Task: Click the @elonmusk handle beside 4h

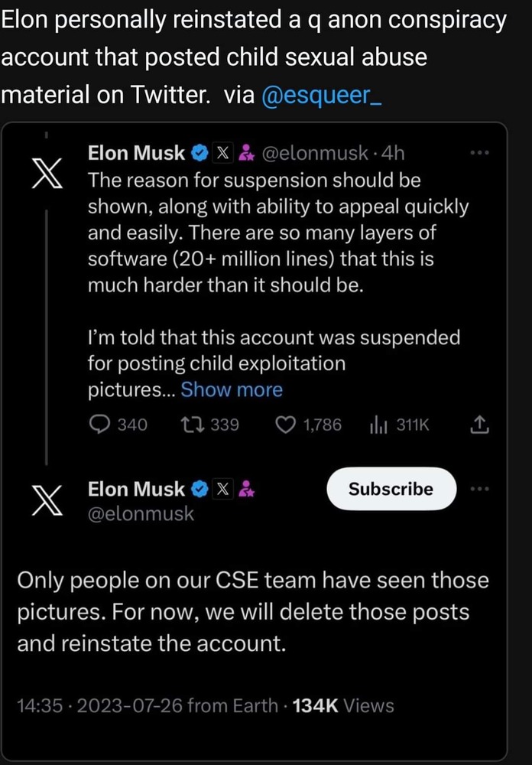Action: pos(315,153)
